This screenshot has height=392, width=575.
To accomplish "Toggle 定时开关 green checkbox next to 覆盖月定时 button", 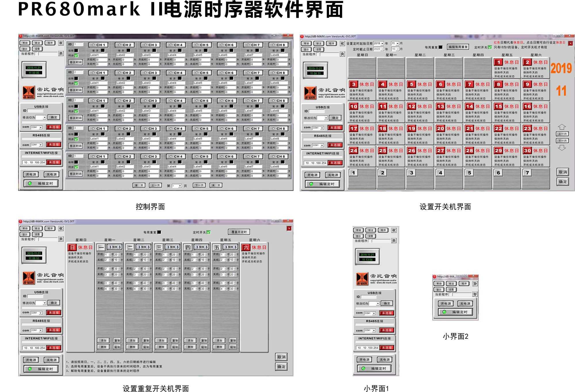I will click(x=208, y=232).
